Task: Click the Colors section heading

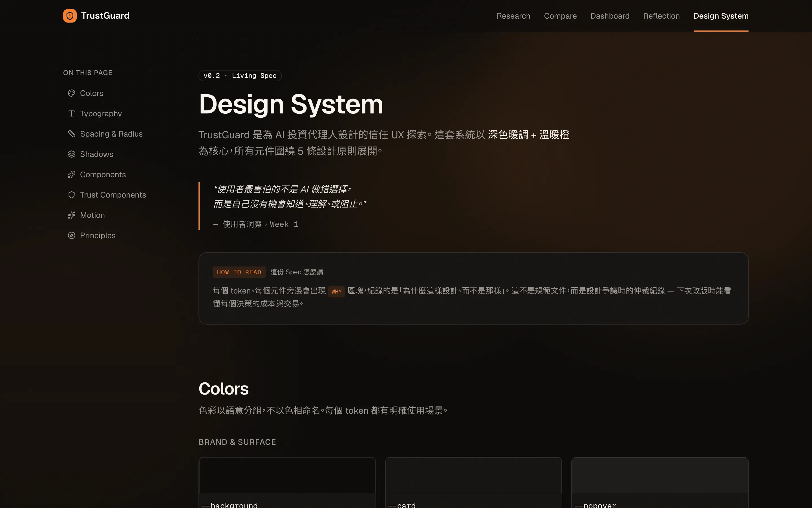Action: [224, 389]
